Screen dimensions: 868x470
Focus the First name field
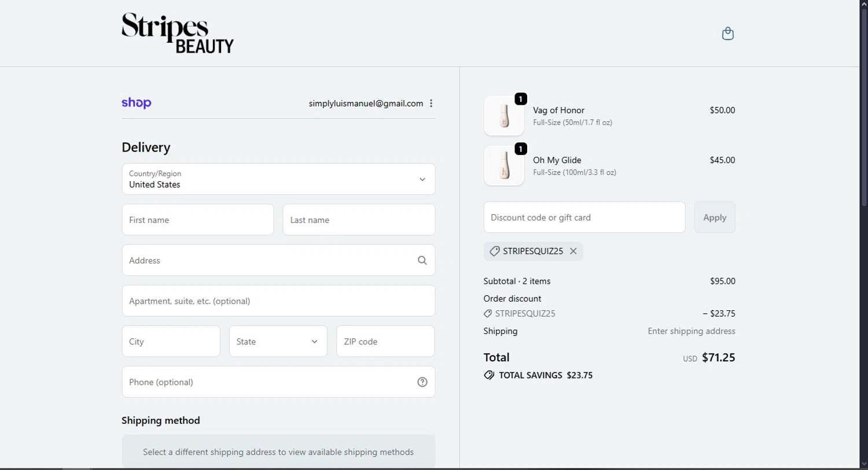click(198, 220)
